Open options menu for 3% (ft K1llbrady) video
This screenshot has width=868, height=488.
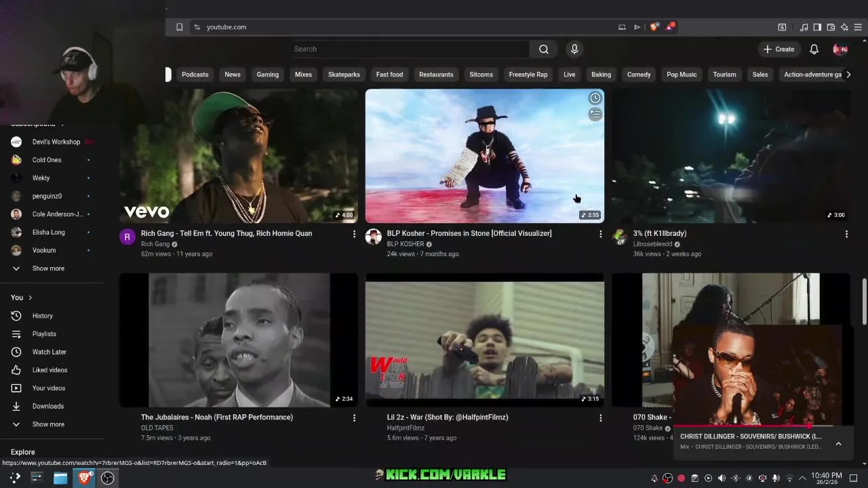846,234
